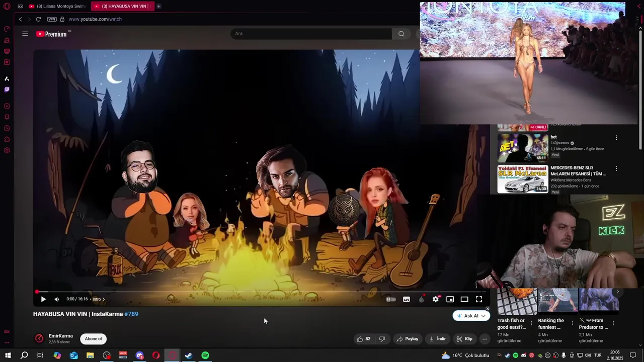
Task: Open Steam from taskbar
Action: (189, 355)
